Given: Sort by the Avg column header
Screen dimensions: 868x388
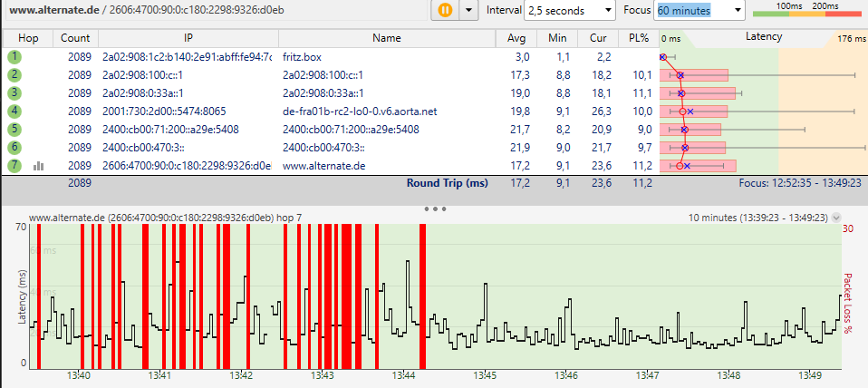Looking at the screenshot, I should [x=516, y=38].
